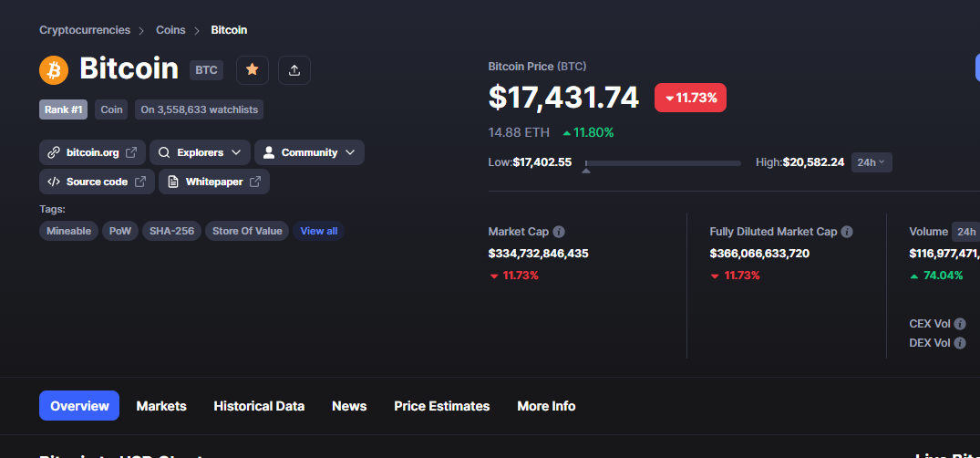This screenshot has height=458, width=980.
Task: Open the Volume 24h period selector
Action: click(965, 232)
